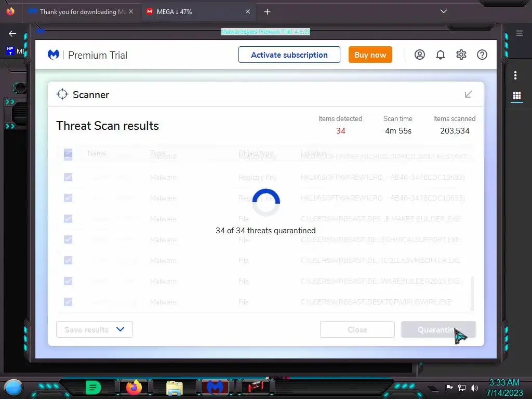The image size is (532, 399).
Task: Click the Start orb button
Action: (x=13, y=388)
